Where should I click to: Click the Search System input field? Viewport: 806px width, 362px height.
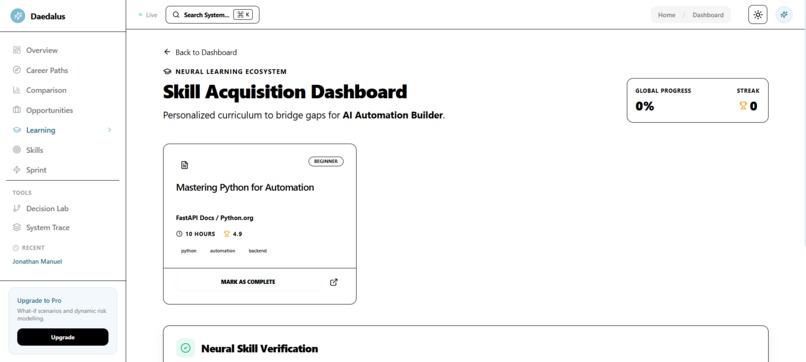[x=212, y=15]
